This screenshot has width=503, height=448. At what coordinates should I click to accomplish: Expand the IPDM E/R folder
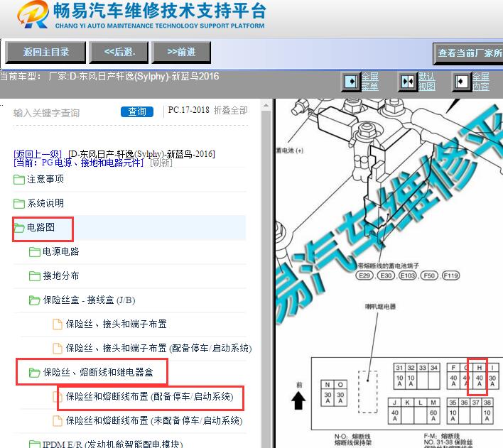click(x=112, y=444)
